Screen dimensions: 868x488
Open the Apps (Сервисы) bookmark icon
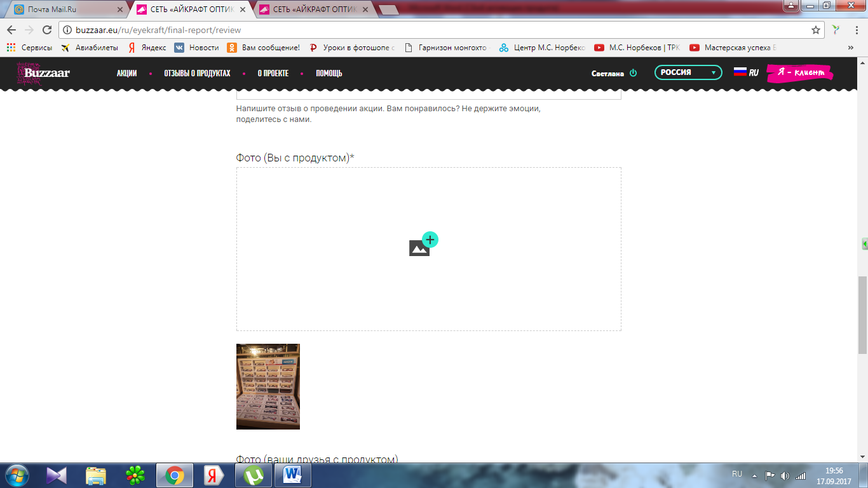11,48
